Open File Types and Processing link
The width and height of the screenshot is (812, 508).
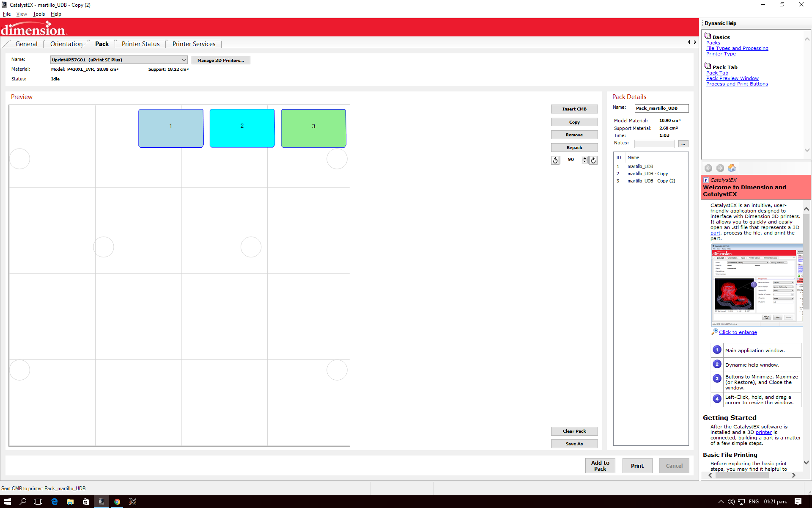[x=737, y=48]
